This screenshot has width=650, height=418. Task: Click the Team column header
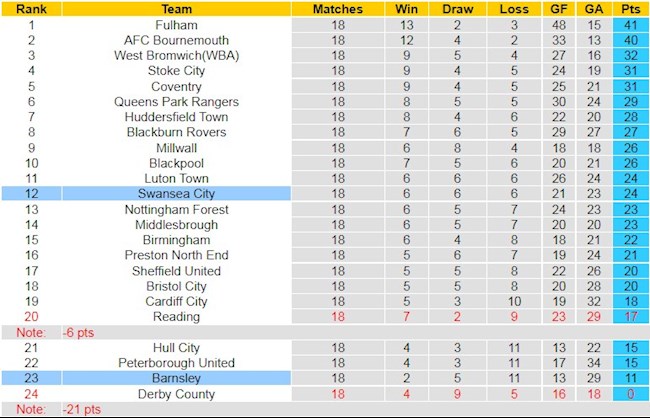click(x=177, y=8)
